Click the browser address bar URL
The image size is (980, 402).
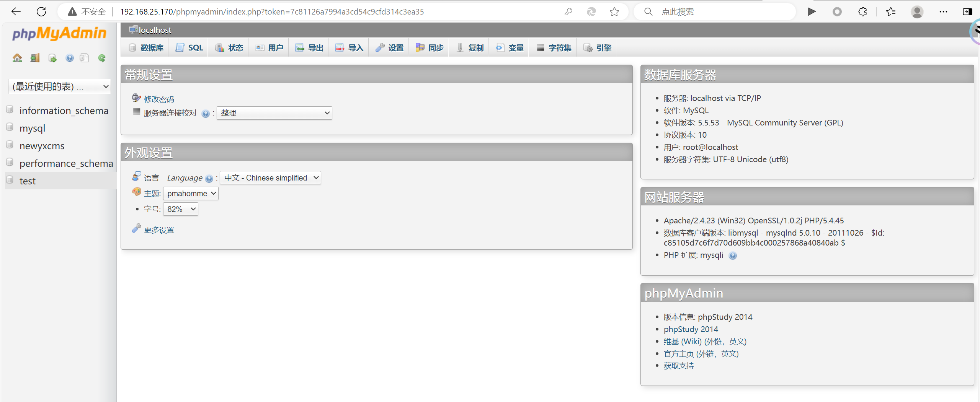[x=272, y=12]
